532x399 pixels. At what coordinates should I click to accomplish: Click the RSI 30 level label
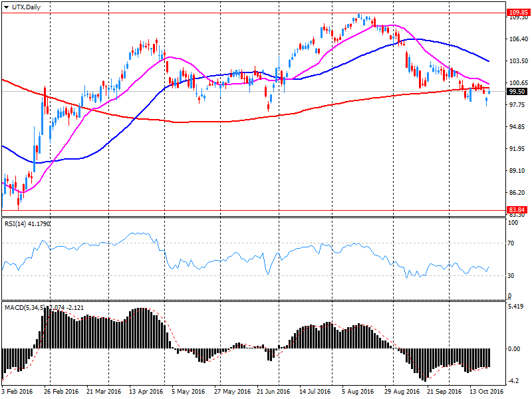[x=511, y=276]
